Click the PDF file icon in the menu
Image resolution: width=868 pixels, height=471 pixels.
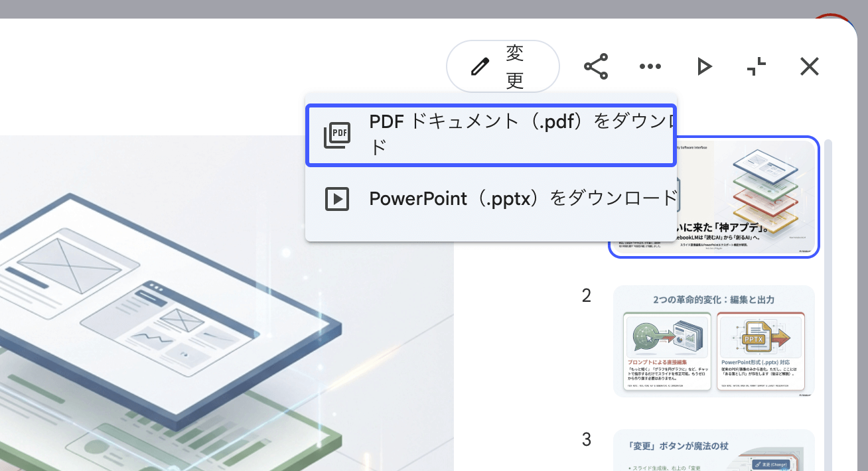tap(337, 135)
